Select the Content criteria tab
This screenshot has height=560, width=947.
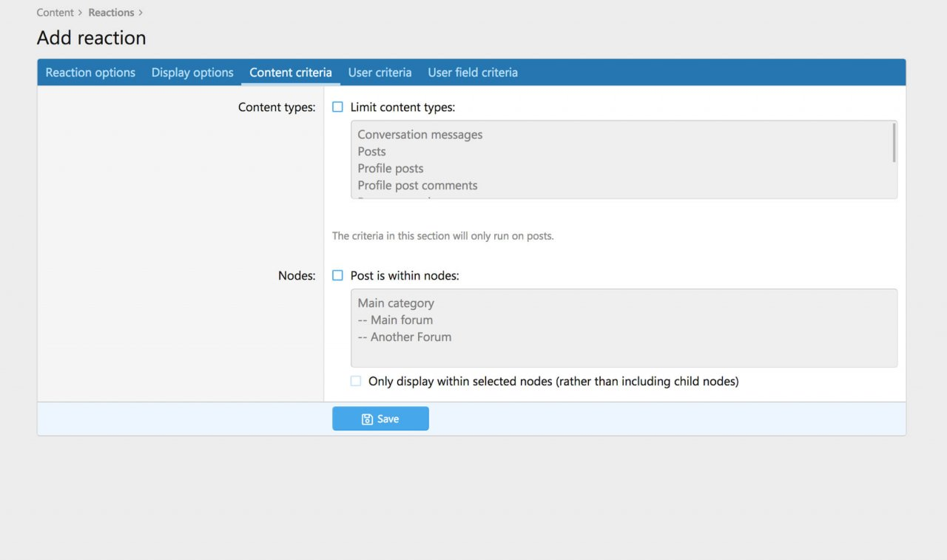pos(291,72)
